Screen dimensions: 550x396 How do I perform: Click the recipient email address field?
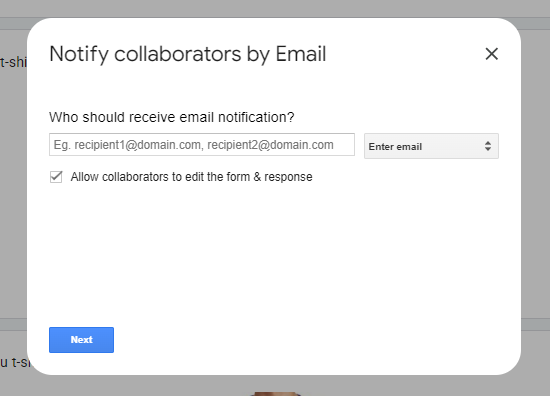click(202, 145)
